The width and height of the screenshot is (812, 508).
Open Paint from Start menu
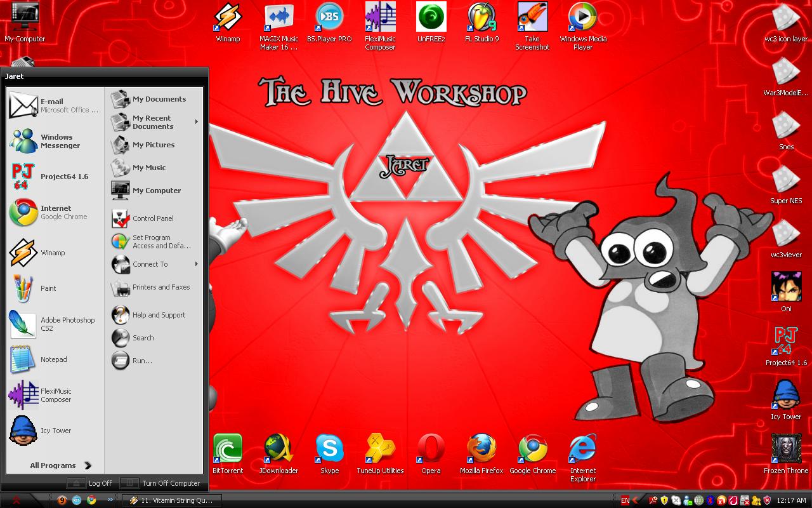(55, 288)
